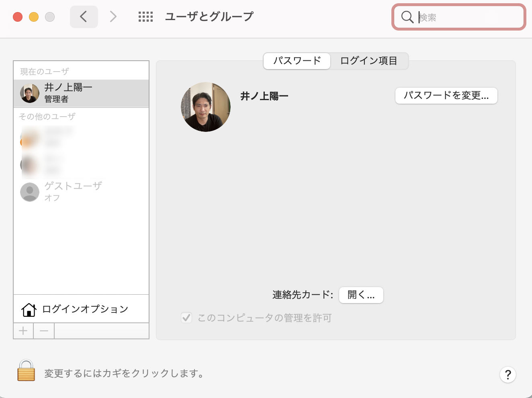The height and width of the screenshot is (398, 532).
Task: Click the gray guest user silhouette icon
Action: point(30,192)
